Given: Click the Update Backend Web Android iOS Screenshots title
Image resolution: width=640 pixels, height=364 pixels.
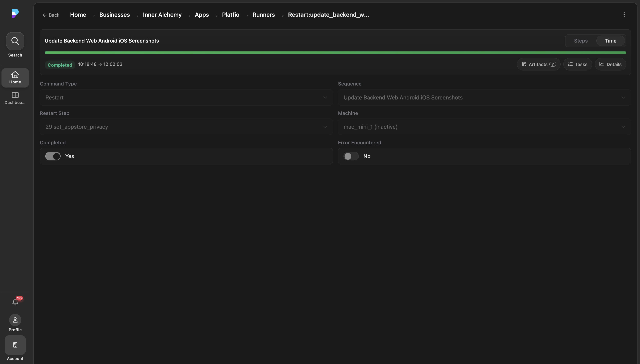Looking at the screenshot, I should (102, 41).
